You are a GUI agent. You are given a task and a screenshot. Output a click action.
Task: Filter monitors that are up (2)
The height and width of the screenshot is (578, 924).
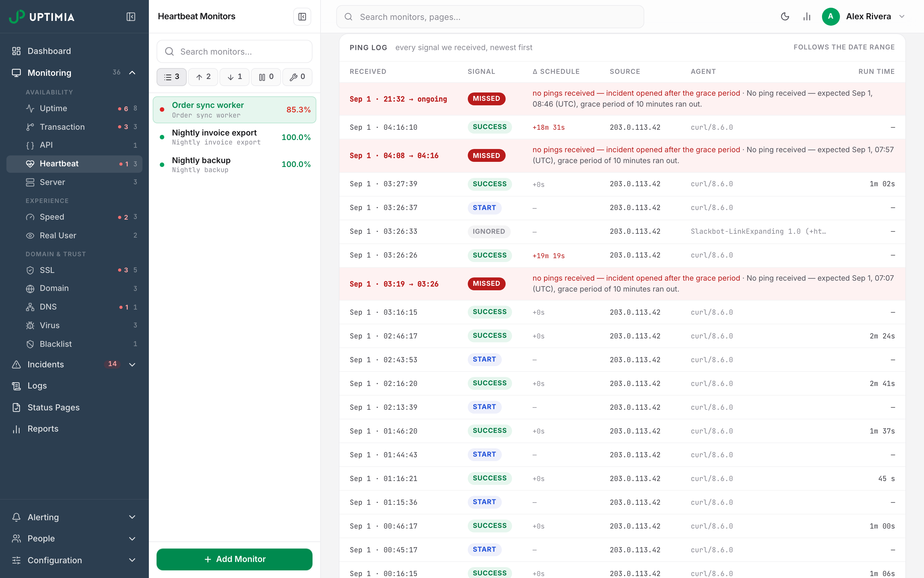tap(203, 77)
